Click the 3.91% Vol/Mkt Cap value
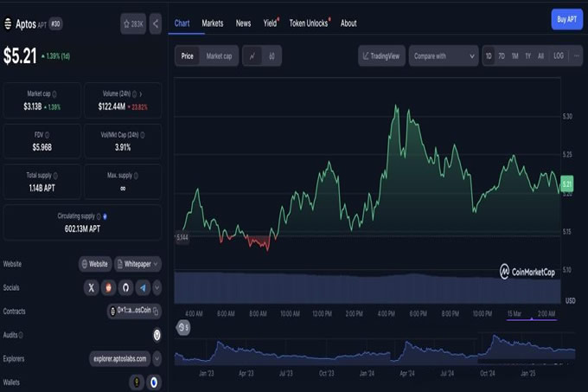This screenshot has width=588, height=392. point(123,147)
